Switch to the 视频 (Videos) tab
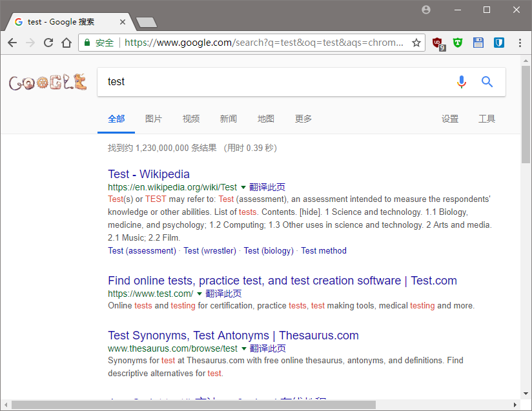This screenshot has width=532, height=411. pyautogui.click(x=191, y=119)
